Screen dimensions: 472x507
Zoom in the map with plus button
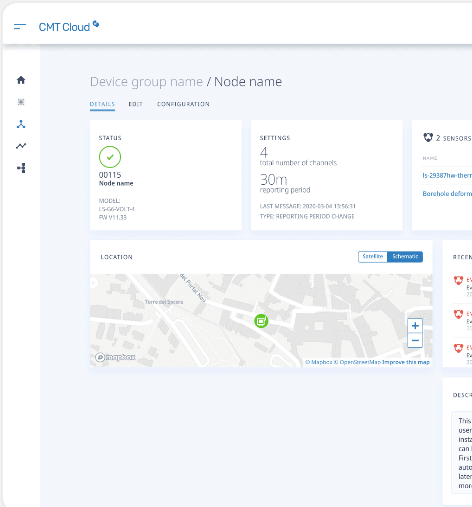[415, 325]
